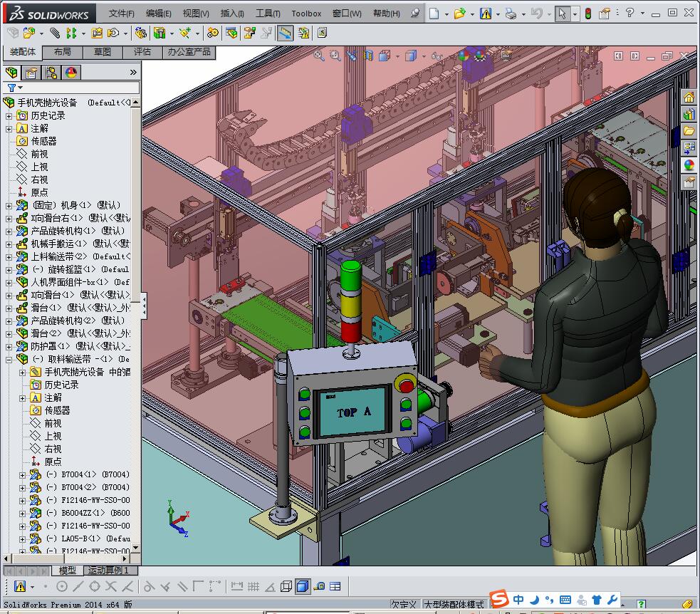Click the feature tree scroll down arrow
The width and height of the screenshot is (700, 614).
click(x=136, y=548)
